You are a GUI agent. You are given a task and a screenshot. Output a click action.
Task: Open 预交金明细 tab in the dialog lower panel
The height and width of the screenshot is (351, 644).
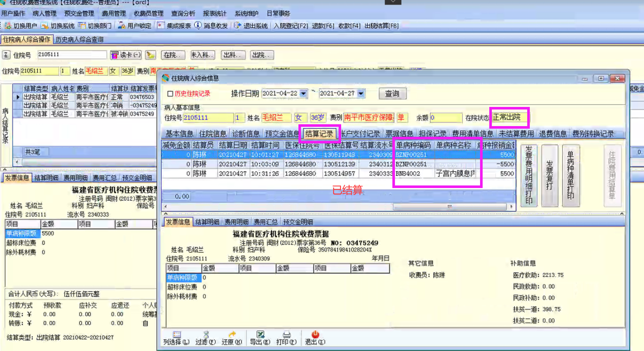[x=298, y=222]
